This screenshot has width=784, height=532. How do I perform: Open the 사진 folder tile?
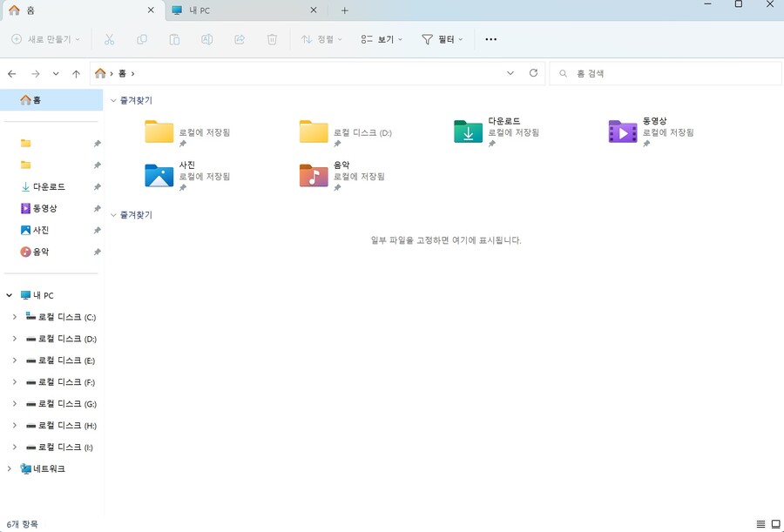coord(188,176)
